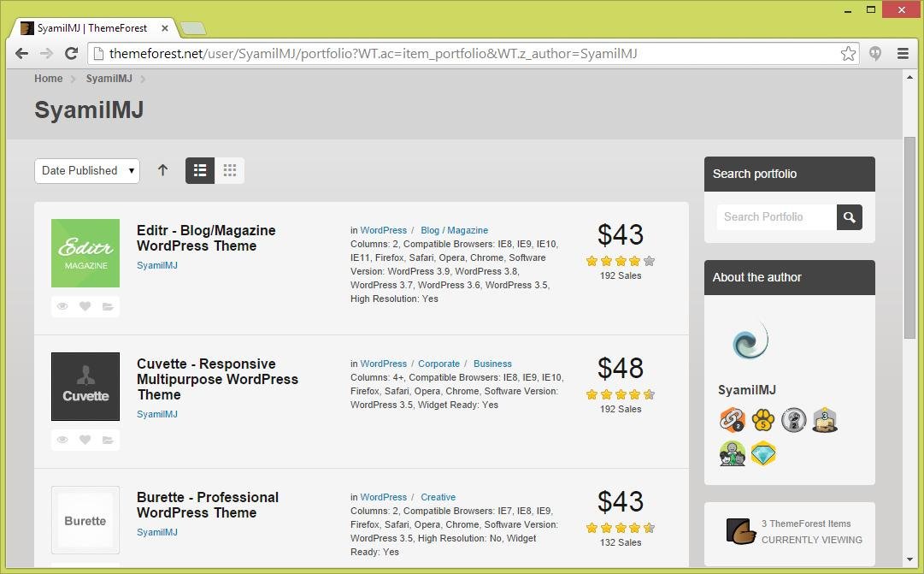
Task: Click the $48 price of Cuvette
Action: pos(621,368)
